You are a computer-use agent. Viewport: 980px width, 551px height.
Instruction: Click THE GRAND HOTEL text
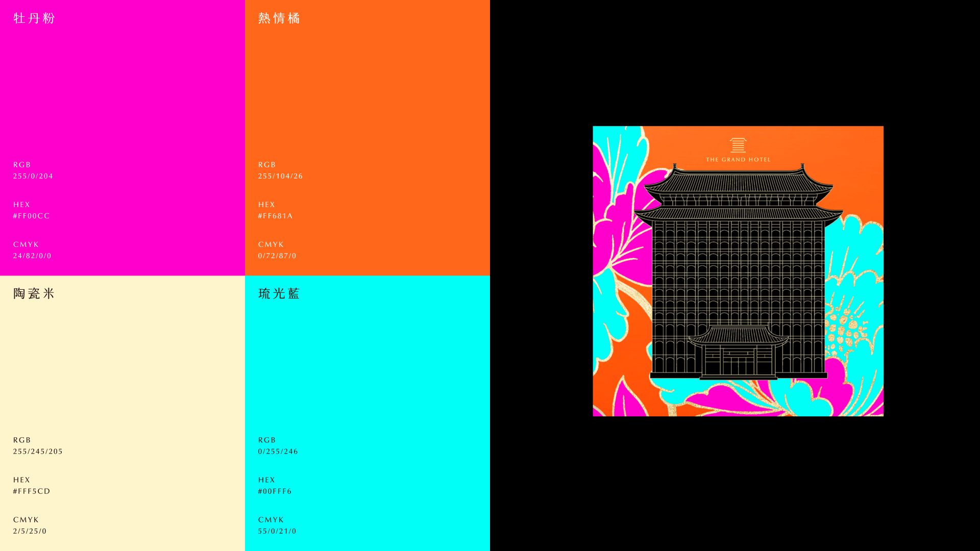738,160
